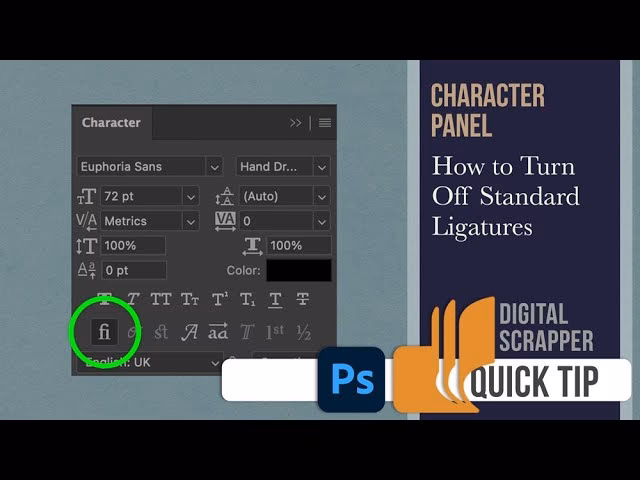Toggle Superscript style
Image resolution: width=640 pixels, height=480 pixels.
[220, 299]
